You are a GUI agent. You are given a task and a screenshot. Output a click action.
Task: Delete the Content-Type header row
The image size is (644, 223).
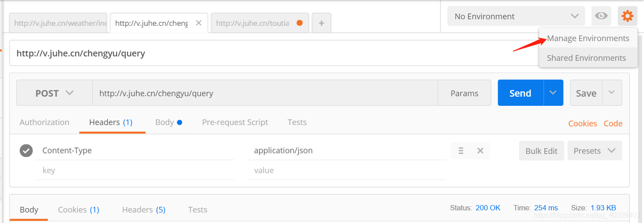[480, 151]
